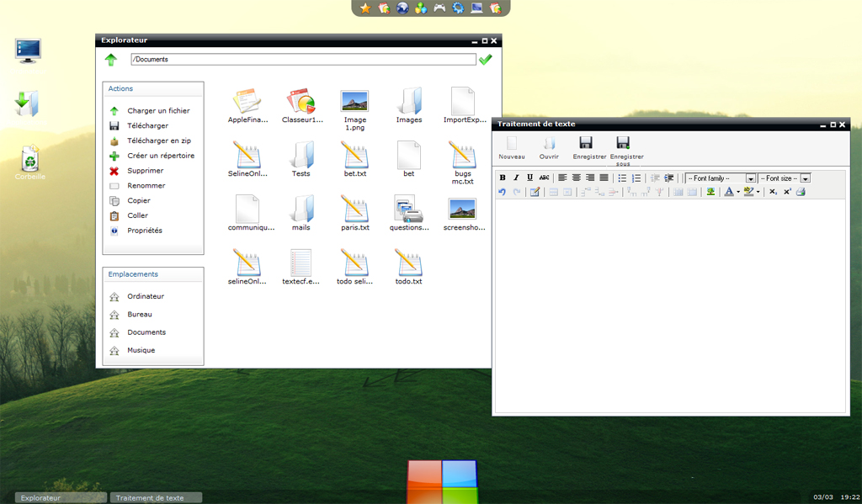Align text left

[561, 178]
